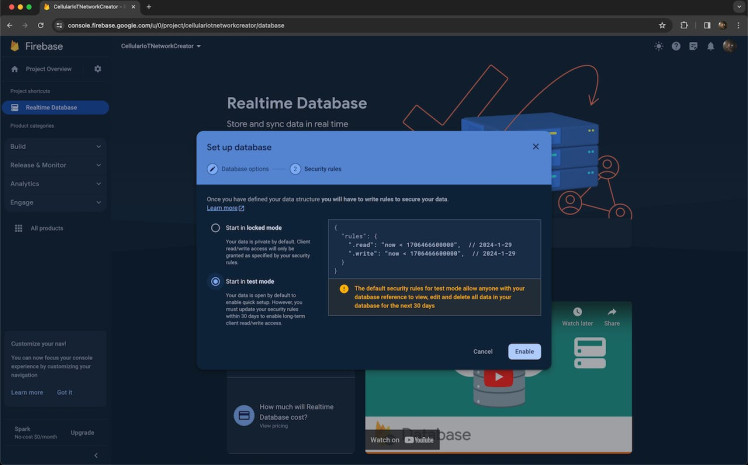Open Firebase notifications bell
The width and height of the screenshot is (748, 465).
pyautogui.click(x=710, y=46)
